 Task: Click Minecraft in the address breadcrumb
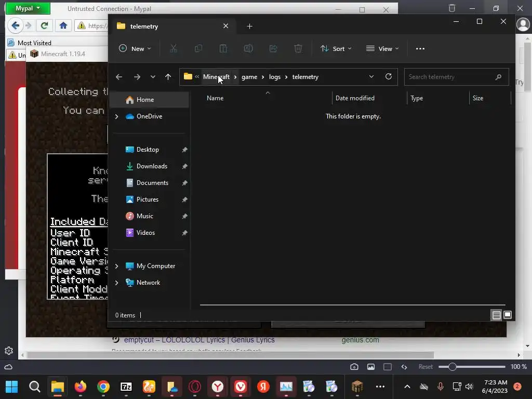216,77
